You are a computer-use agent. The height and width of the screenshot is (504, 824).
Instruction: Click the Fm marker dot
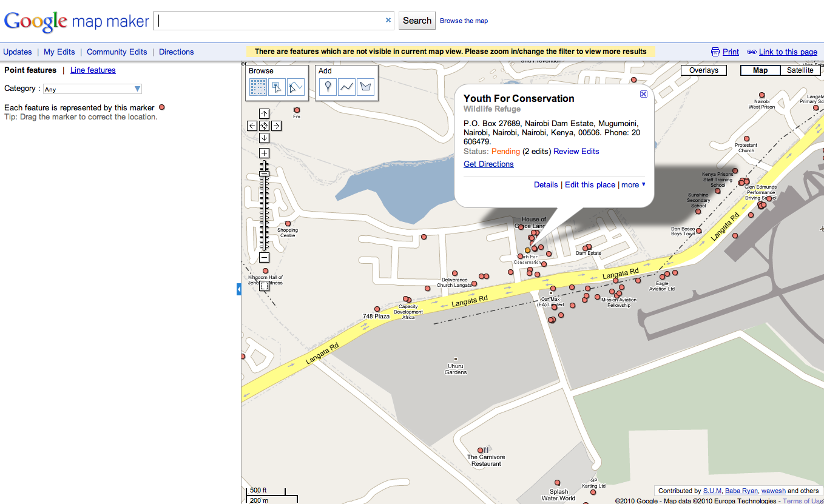click(x=297, y=110)
